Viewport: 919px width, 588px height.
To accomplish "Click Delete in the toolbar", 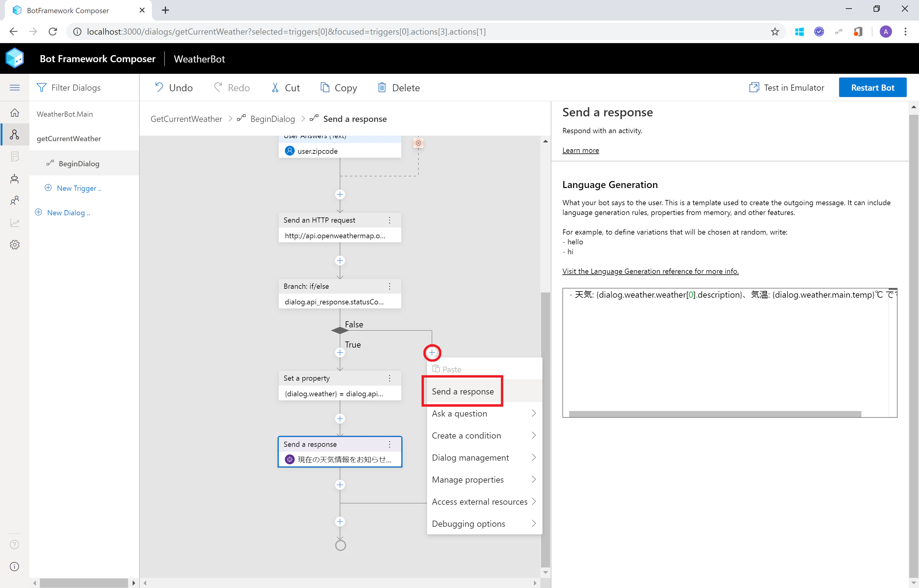I will pos(399,88).
